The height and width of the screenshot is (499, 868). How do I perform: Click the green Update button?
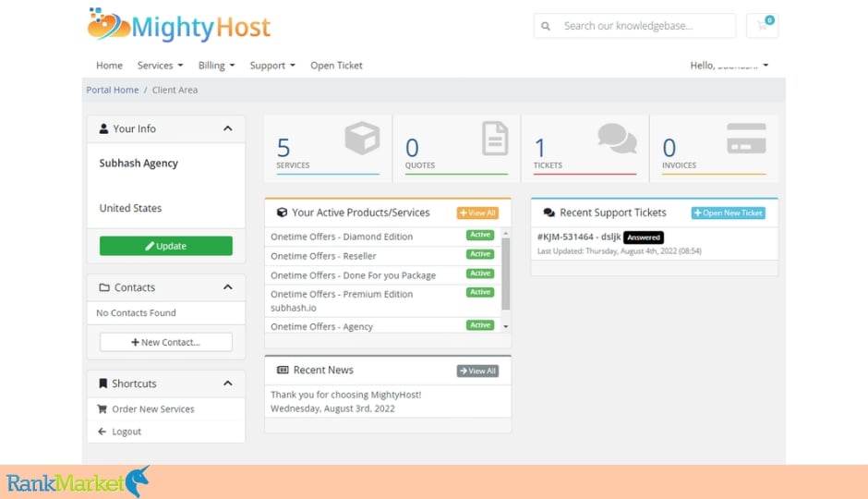point(166,246)
